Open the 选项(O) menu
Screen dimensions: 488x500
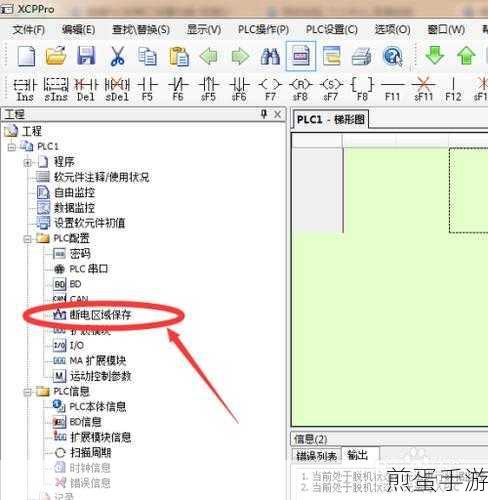point(392,30)
